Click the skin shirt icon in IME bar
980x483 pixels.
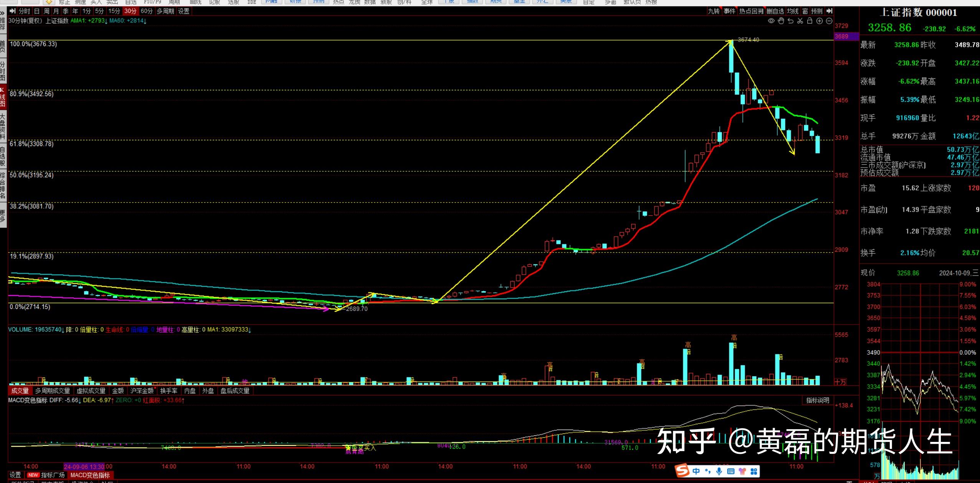pyautogui.click(x=742, y=471)
